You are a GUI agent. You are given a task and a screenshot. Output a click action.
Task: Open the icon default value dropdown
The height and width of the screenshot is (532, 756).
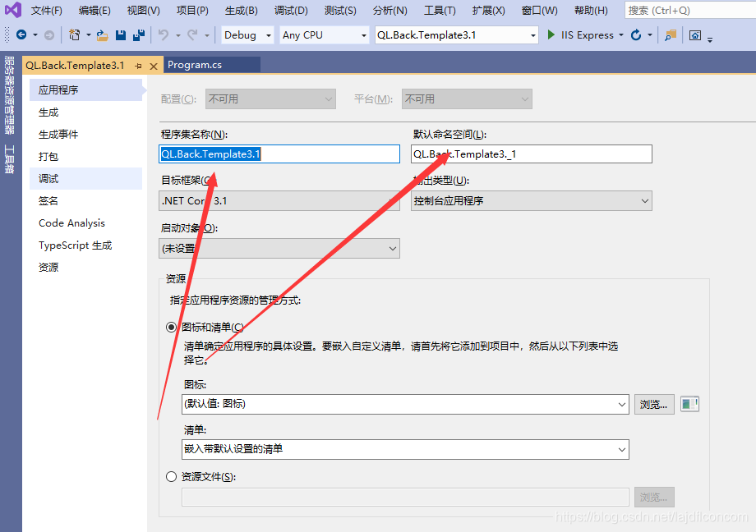tap(405, 404)
